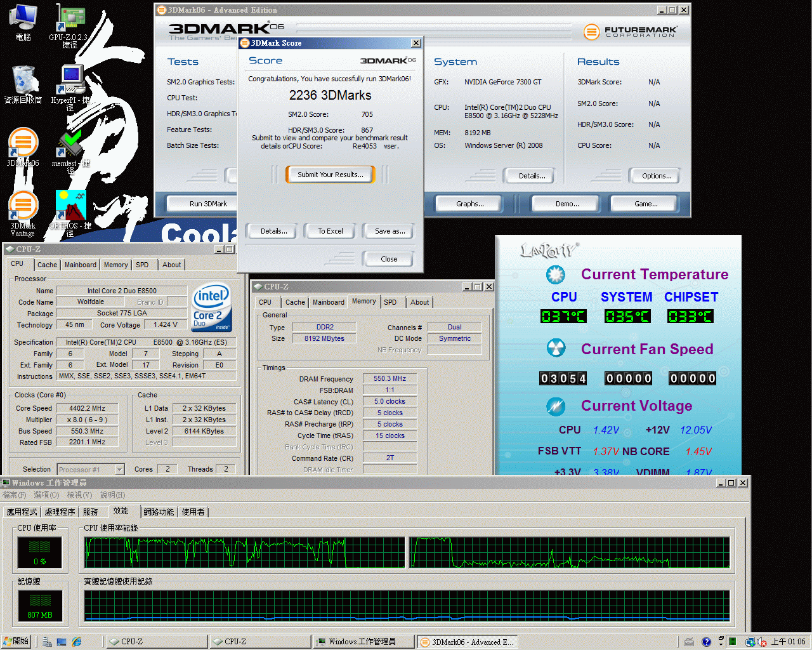Switch to 3DMark06 taskbar button
812x650 pixels.
(x=467, y=642)
